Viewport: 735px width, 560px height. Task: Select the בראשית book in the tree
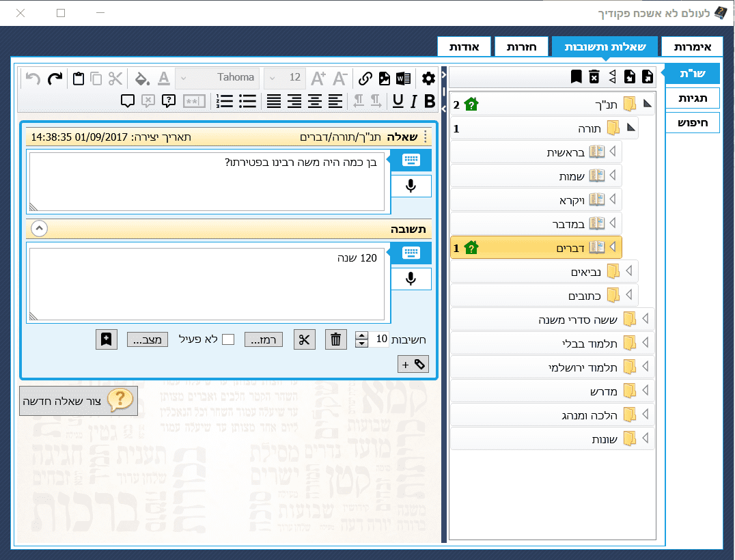tap(536, 152)
